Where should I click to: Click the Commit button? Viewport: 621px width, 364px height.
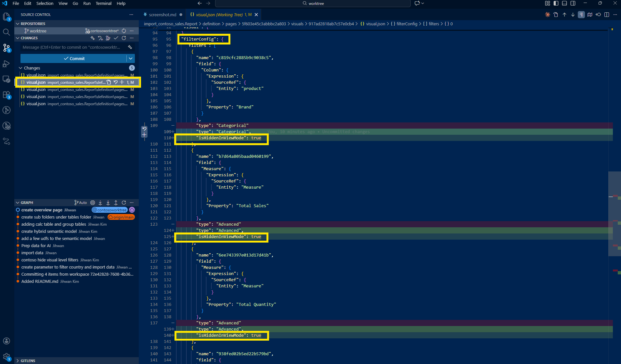point(73,58)
